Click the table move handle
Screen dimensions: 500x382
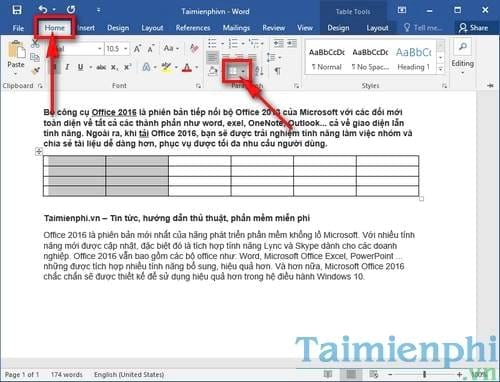pos(39,152)
